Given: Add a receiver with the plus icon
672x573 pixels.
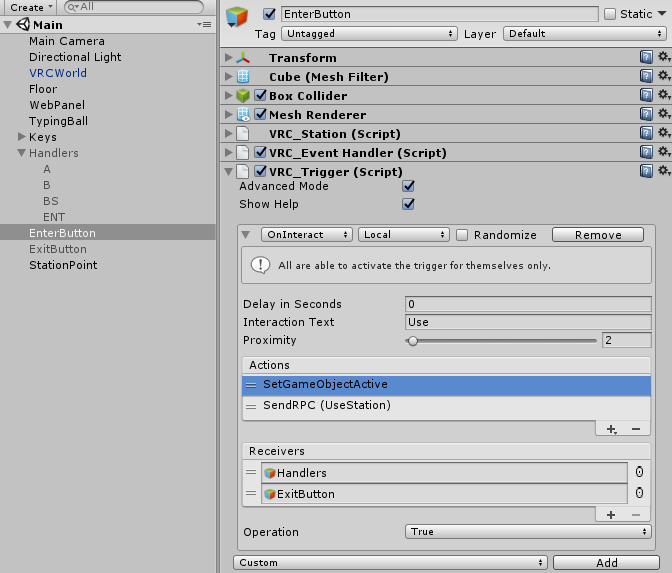Looking at the screenshot, I should coord(611,515).
